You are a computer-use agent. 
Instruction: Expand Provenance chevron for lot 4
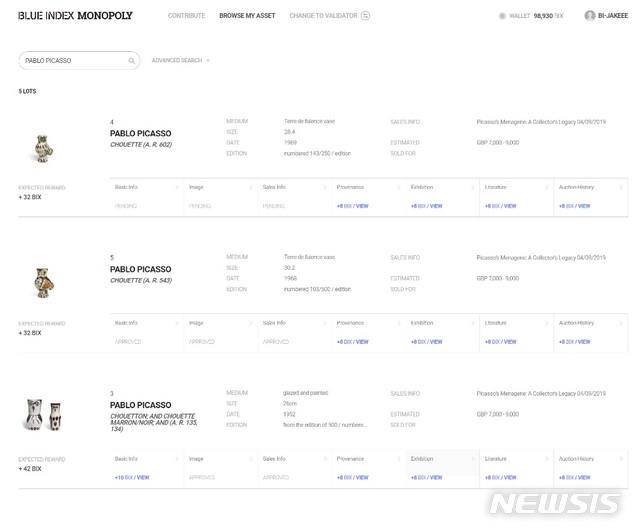pos(399,187)
